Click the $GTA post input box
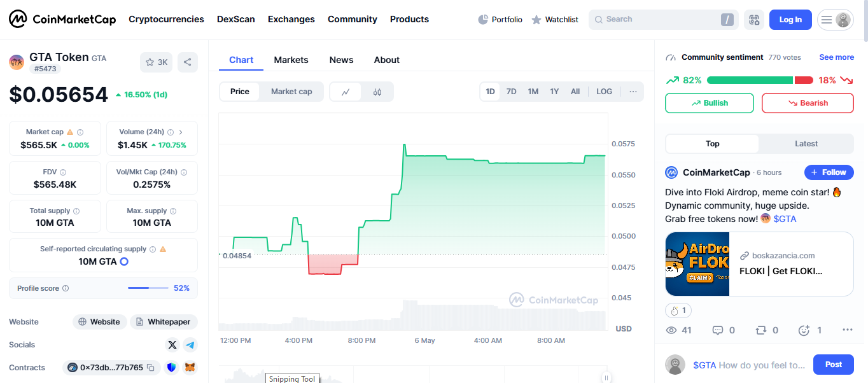 (x=749, y=365)
